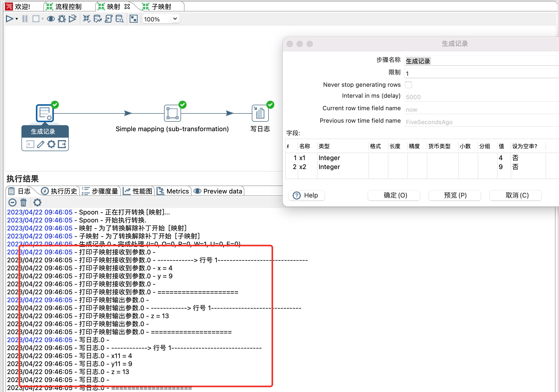The height and width of the screenshot is (392, 559).
Task: Click the 预览 (P) button
Action: (x=455, y=195)
